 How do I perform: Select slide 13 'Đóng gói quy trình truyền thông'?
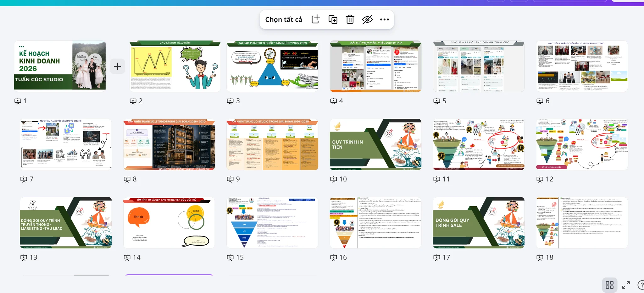(66, 223)
